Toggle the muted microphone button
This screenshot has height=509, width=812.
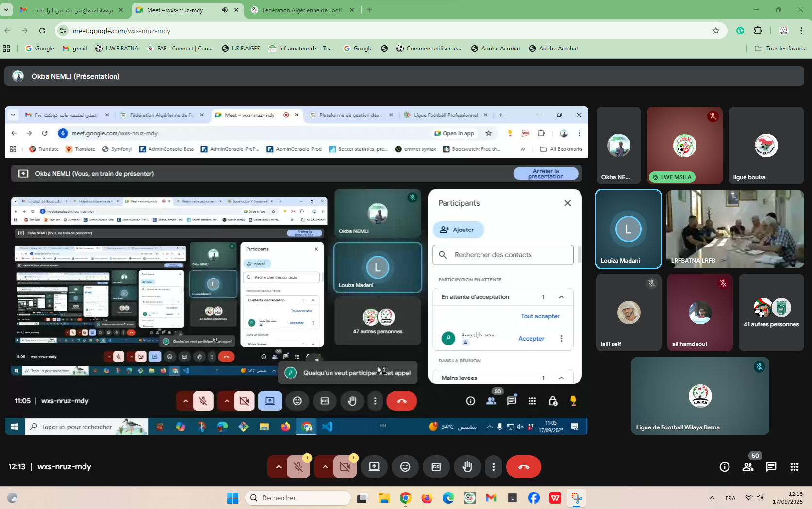(x=298, y=467)
